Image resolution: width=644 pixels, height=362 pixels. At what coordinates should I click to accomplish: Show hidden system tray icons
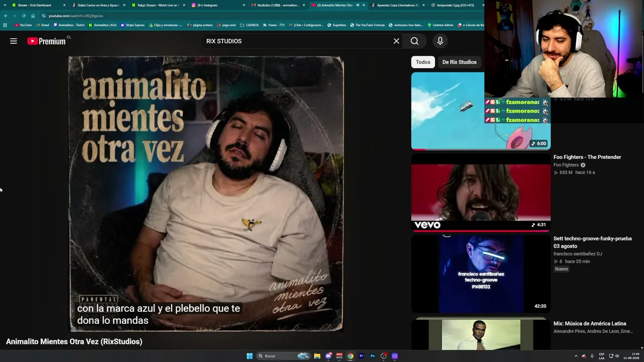point(576,356)
